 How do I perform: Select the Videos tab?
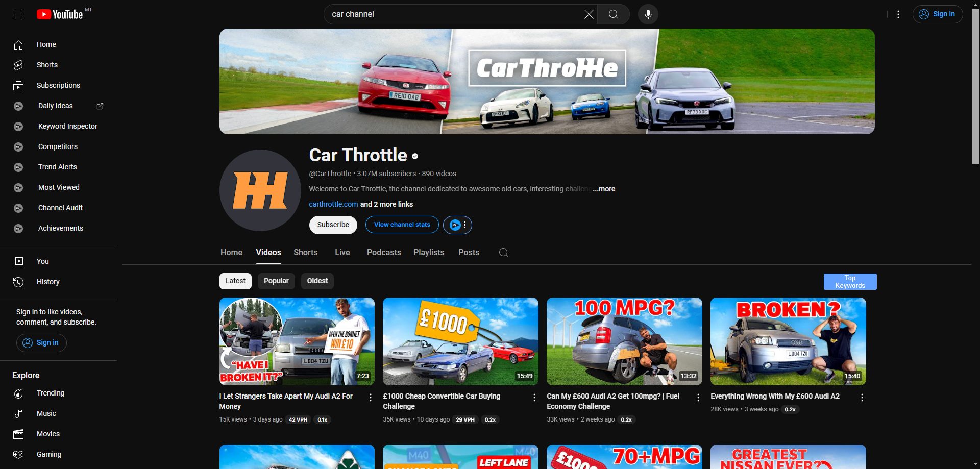tap(268, 253)
